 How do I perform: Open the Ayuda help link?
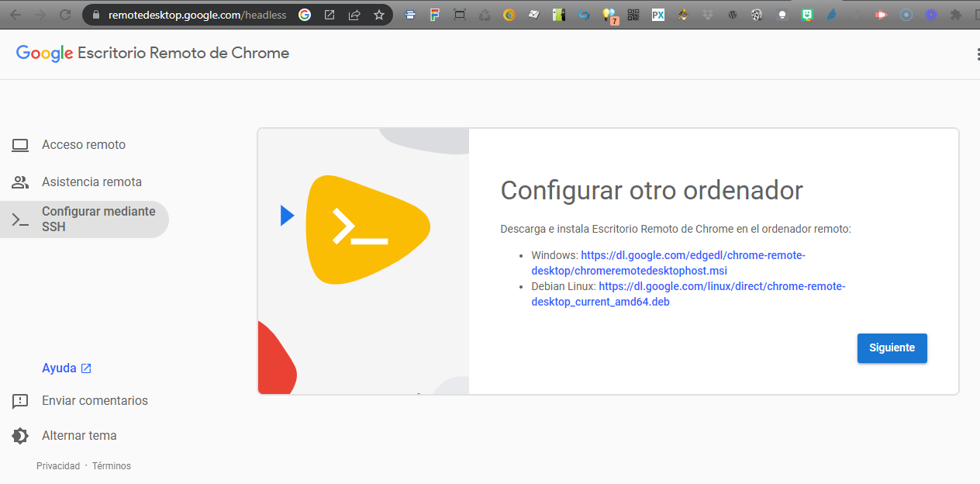pyautogui.click(x=67, y=368)
